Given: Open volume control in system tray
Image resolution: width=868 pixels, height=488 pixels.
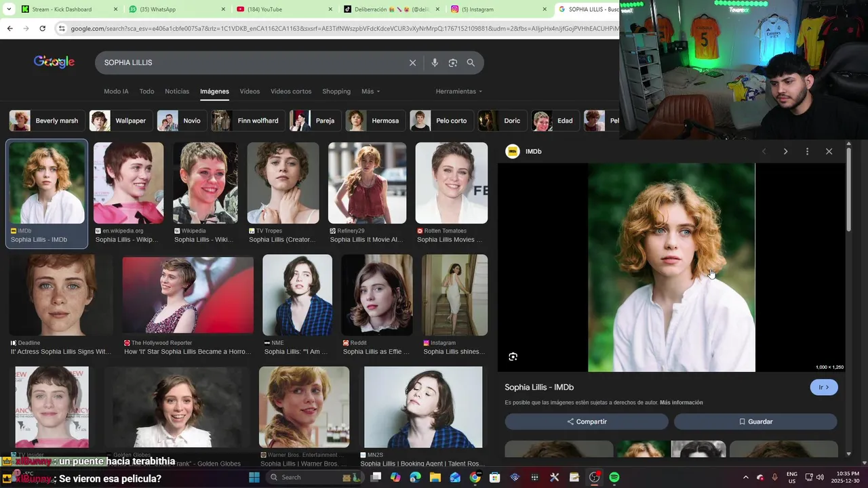Looking at the screenshot, I should click(x=820, y=477).
